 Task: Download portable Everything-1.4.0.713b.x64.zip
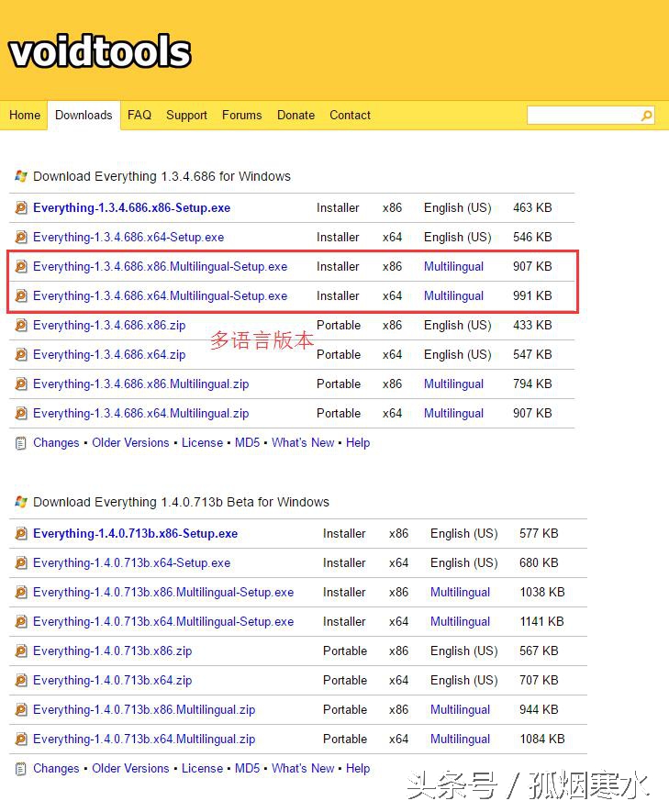[112, 681]
